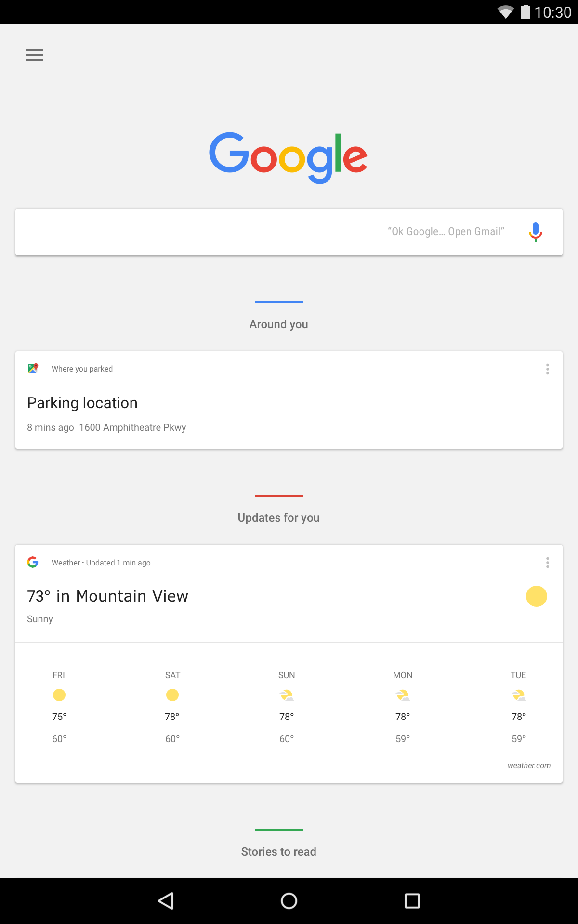This screenshot has width=578, height=924.
Task: Select Friday's sun weather icon
Action: tap(59, 695)
